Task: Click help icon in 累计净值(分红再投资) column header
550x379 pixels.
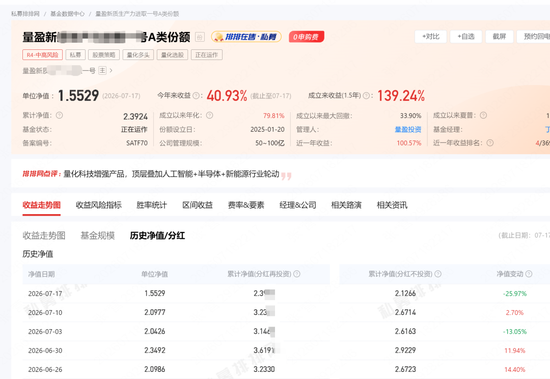Action: pyautogui.click(x=297, y=274)
